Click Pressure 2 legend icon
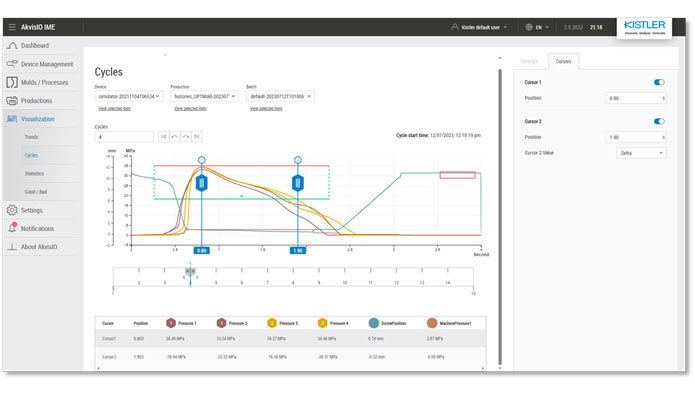The image size is (695, 395). tap(222, 323)
